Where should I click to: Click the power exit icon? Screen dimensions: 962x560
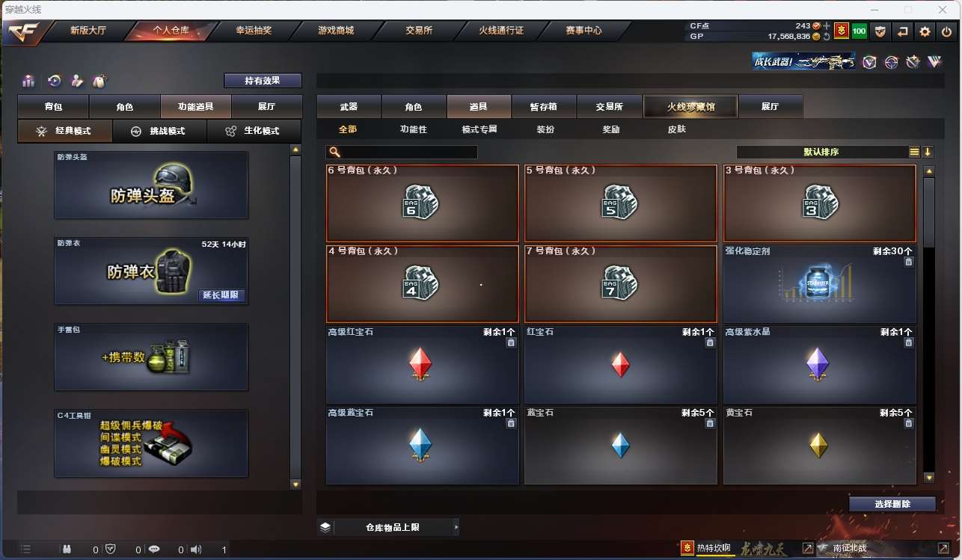946,31
